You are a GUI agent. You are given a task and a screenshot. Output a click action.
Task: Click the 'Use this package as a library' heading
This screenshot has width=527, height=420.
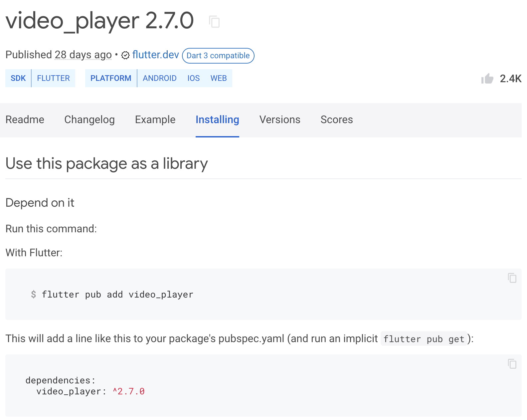pyautogui.click(x=107, y=163)
